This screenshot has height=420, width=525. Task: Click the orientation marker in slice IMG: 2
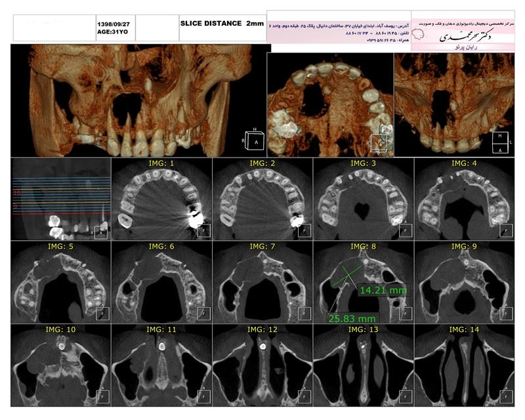304,230
